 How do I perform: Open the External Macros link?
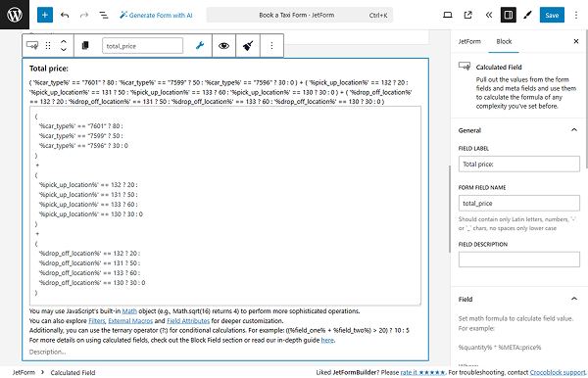130,320
